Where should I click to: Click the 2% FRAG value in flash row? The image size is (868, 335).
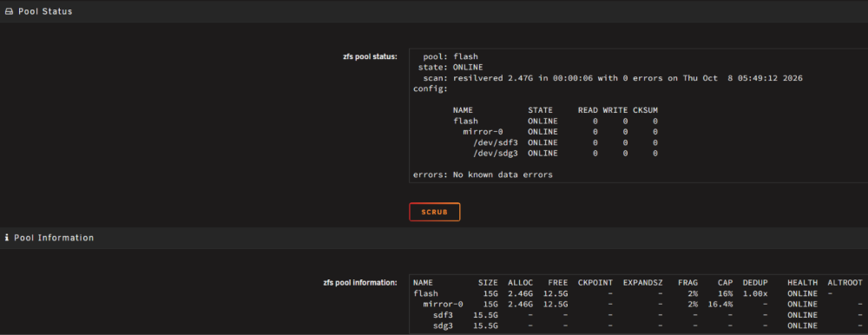tap(693, 293)
